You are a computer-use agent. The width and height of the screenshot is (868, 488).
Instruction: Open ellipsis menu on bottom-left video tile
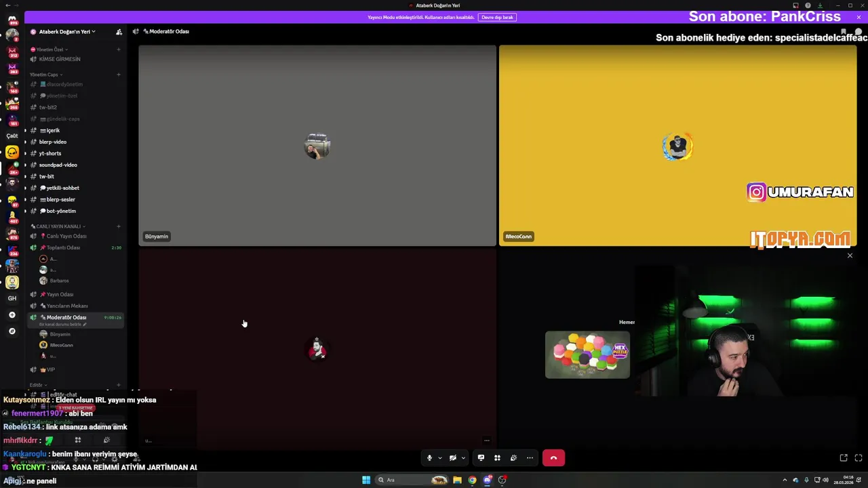(486, 441)
